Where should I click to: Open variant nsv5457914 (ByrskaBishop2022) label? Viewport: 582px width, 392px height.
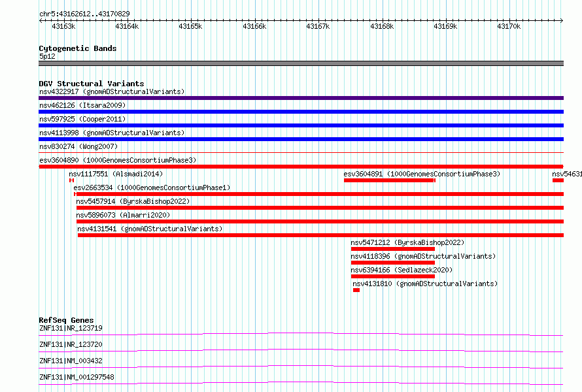(x=133, y=201)
